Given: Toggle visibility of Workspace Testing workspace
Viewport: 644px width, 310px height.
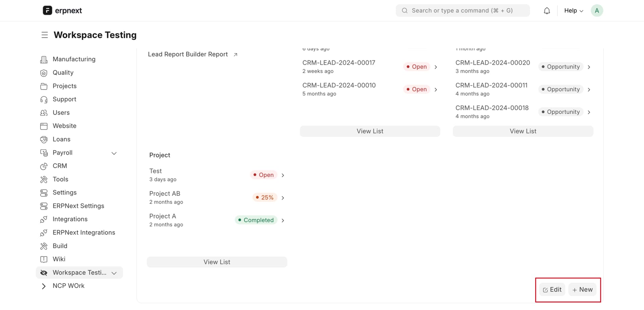Looking at the screenshot, I should [x=44, y=272].
